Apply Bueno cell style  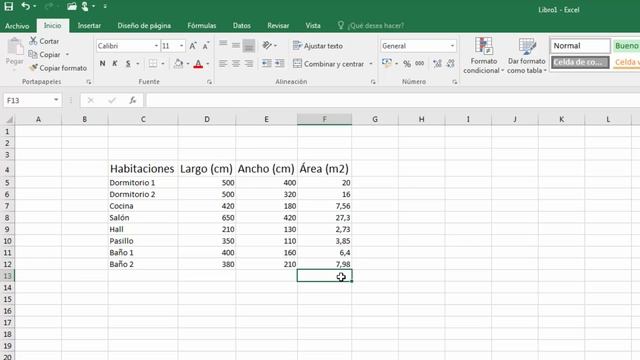click(627, 46)
